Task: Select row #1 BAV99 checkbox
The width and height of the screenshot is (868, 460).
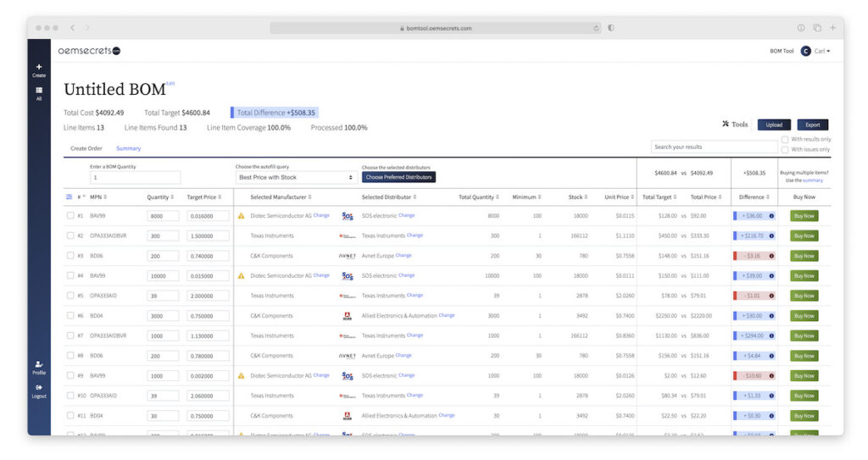Action: pos(70,216)
